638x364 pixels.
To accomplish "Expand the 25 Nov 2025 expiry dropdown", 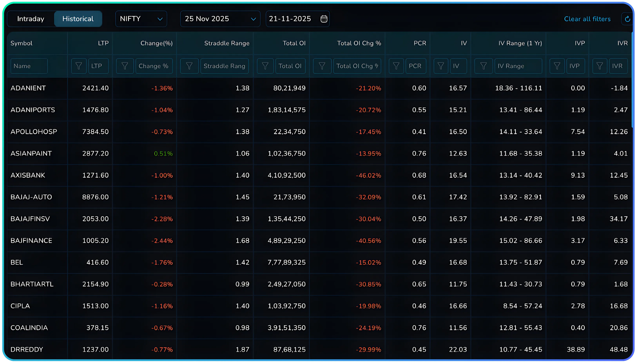I will (220, 19).
